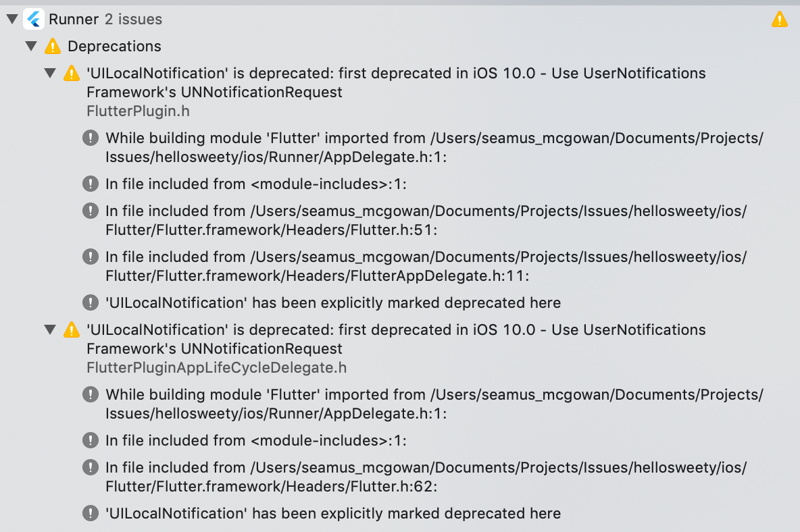800x532 pixels.
Task: Click the yellow warning triangle beside Deprecations
Action: [x=53, y=46]
